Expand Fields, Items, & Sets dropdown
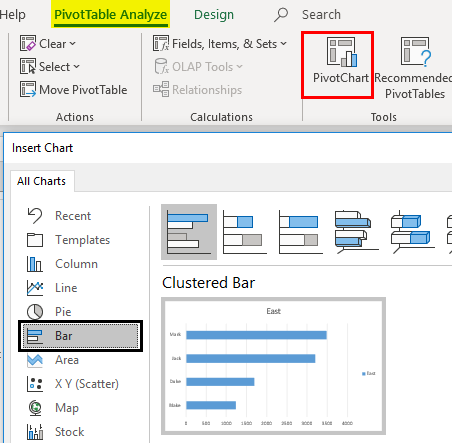The height and width of the screenshot is (443, 452). (x=220, y=44)
